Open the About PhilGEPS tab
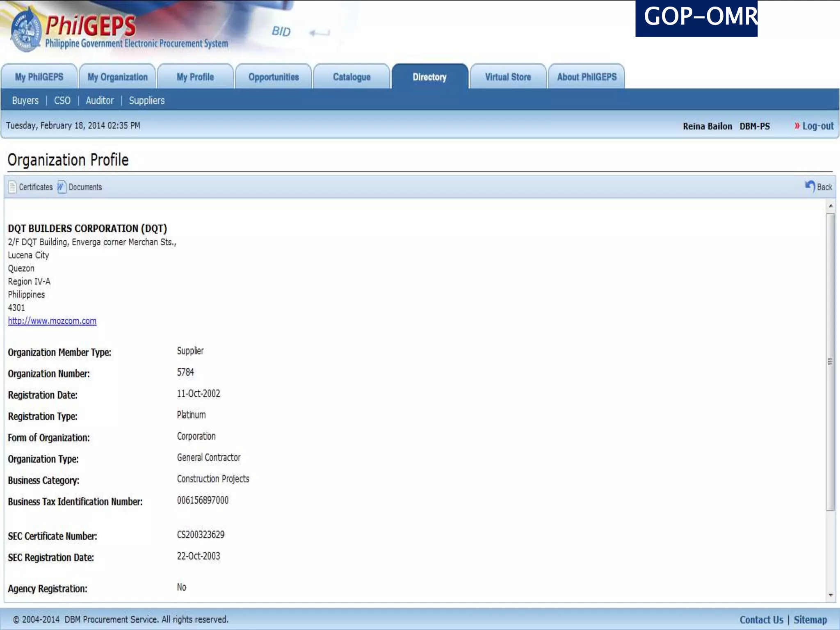 pyautogui.click(x=587, y=77)
